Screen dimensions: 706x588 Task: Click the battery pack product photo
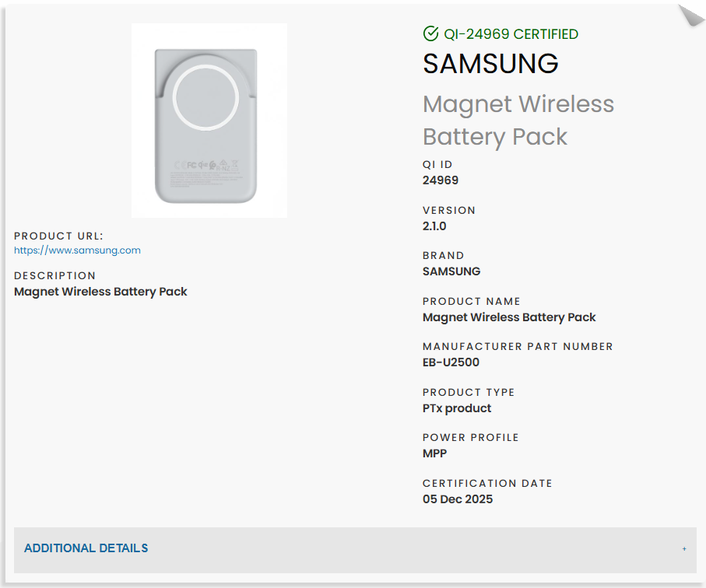click(x=209, y=121)
